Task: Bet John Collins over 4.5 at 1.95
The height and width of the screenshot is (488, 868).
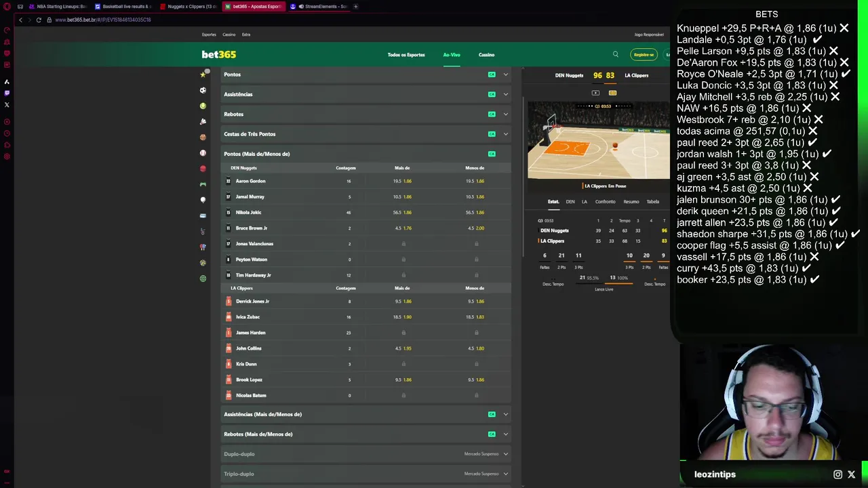Action: [x=402, y=348]
